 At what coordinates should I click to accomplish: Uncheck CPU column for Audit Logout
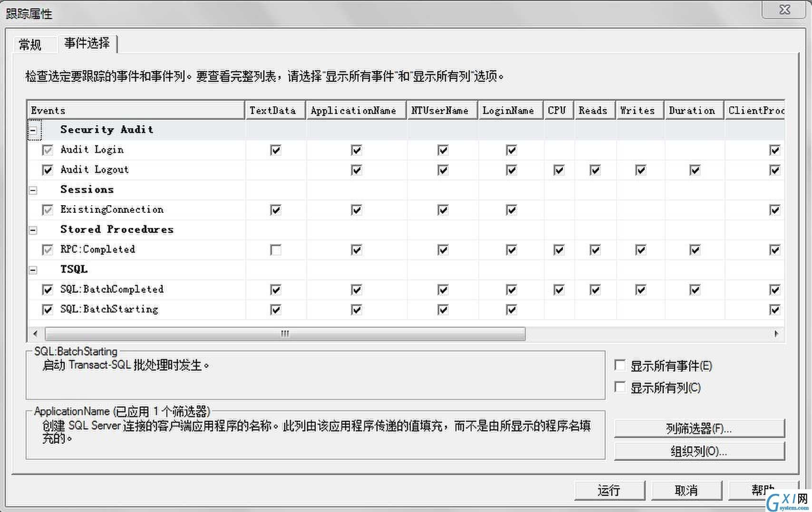click(559, 170)
